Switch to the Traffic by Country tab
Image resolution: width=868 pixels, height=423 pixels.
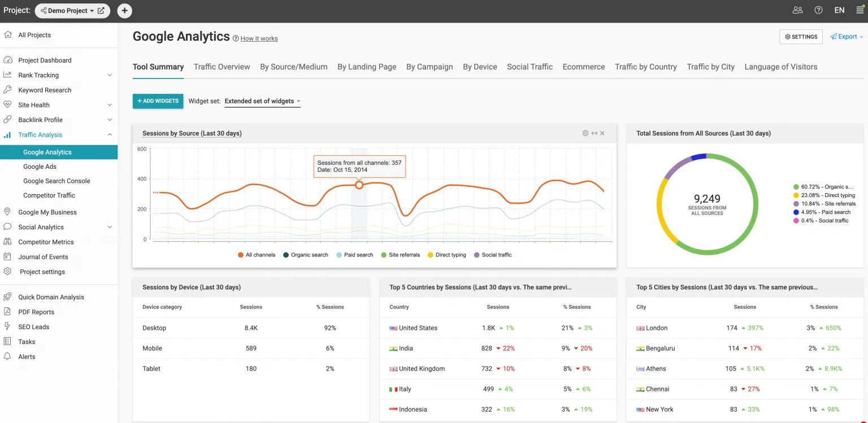coord(646,67)
